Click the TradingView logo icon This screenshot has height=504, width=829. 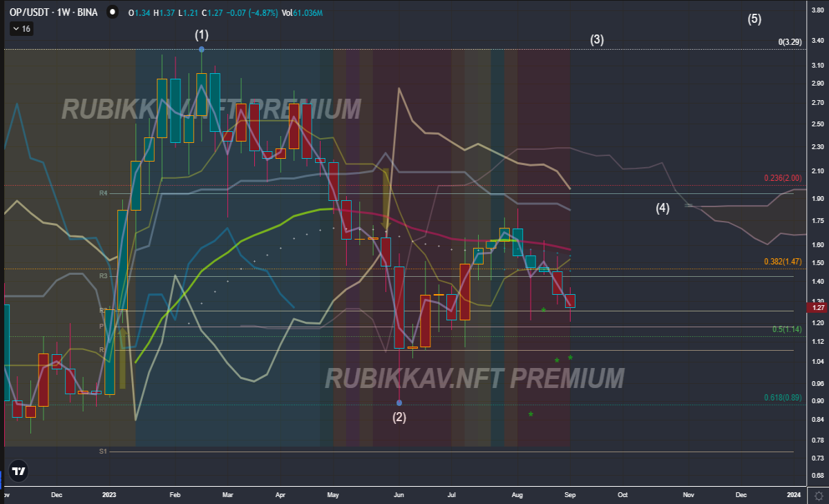pos(19,472)
